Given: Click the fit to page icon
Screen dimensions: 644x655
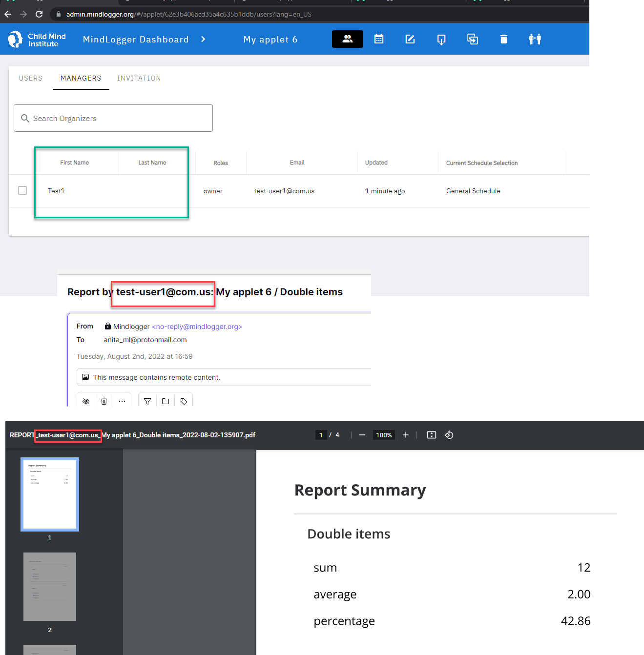Looking at the screenshot, I should [432, 435].
